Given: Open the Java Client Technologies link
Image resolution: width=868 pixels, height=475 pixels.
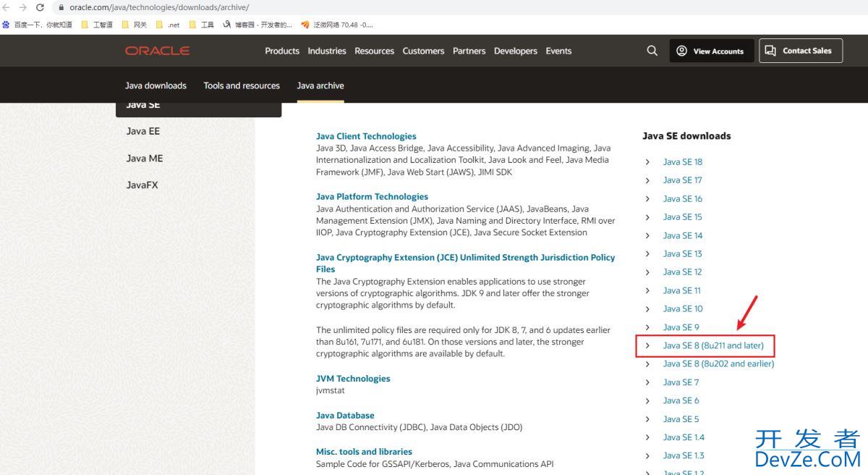Looking at the screenshot, I should pyautogui.click(x=366, y=136).
